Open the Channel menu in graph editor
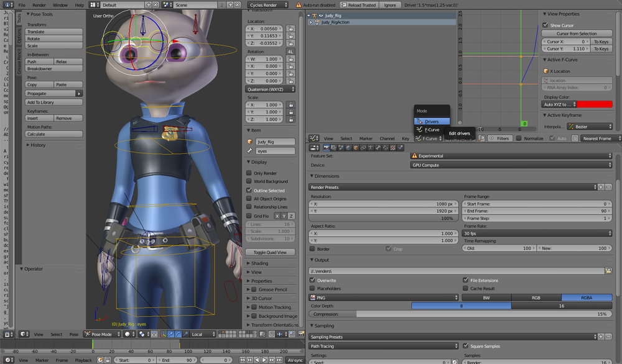The height and width of the screenshot is (364, 622). pos(387,139)
